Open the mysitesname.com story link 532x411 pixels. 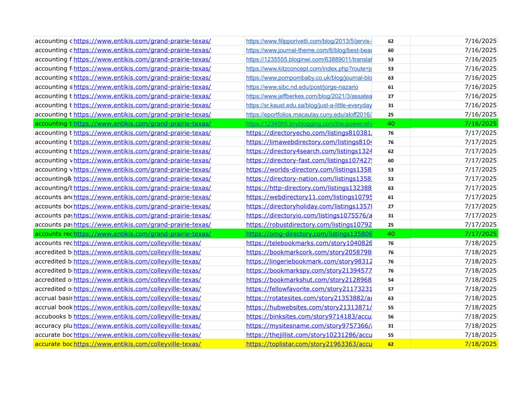tap(309, 325)
